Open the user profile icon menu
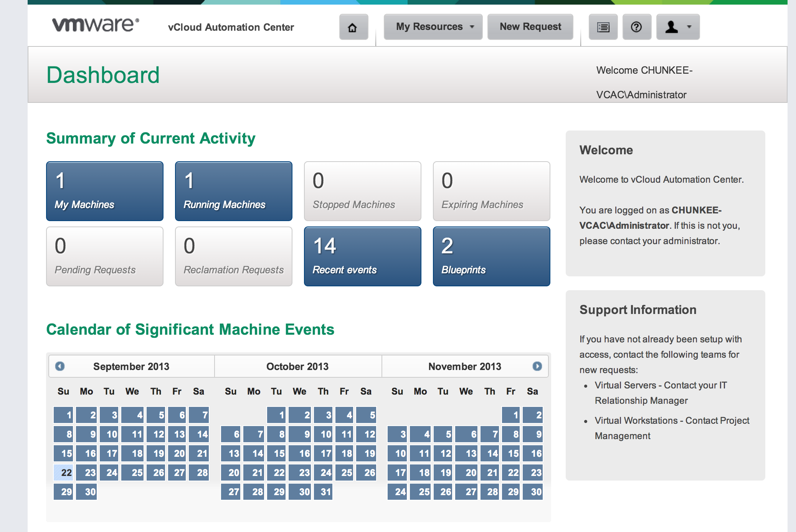Image resolution: width=796 pixels, height=532 pixels. click(677, 27)
